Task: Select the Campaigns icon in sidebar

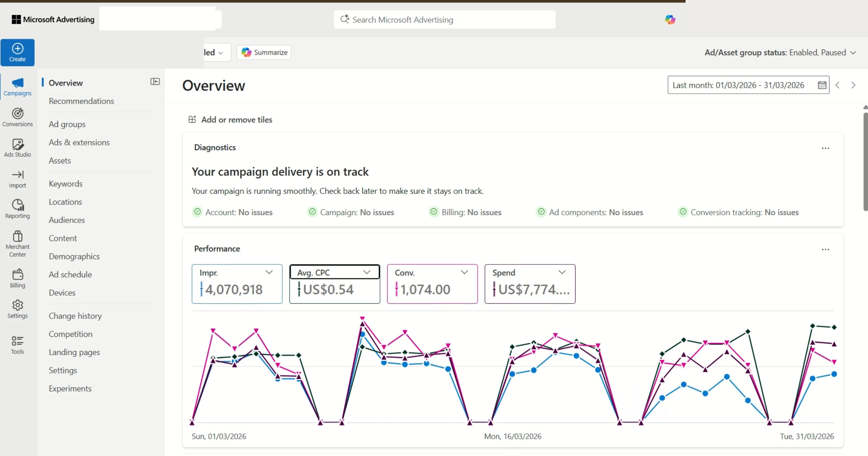Action: [x=18, y=87]
